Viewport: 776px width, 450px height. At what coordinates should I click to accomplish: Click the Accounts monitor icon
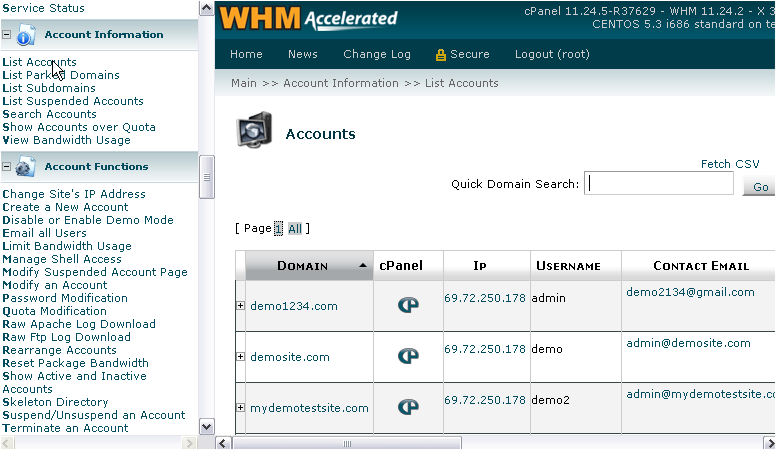pyautogui.click(x=254, y=130)
